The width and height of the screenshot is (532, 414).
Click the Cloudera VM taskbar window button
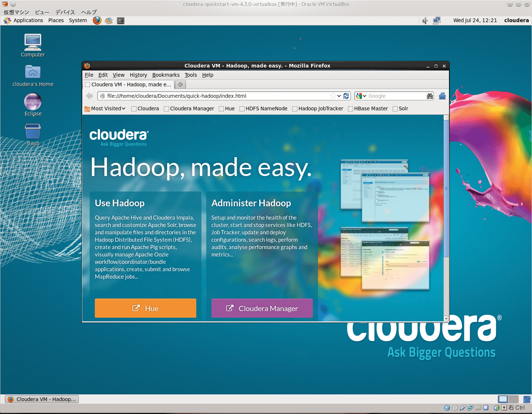click(x=42, y=399)
